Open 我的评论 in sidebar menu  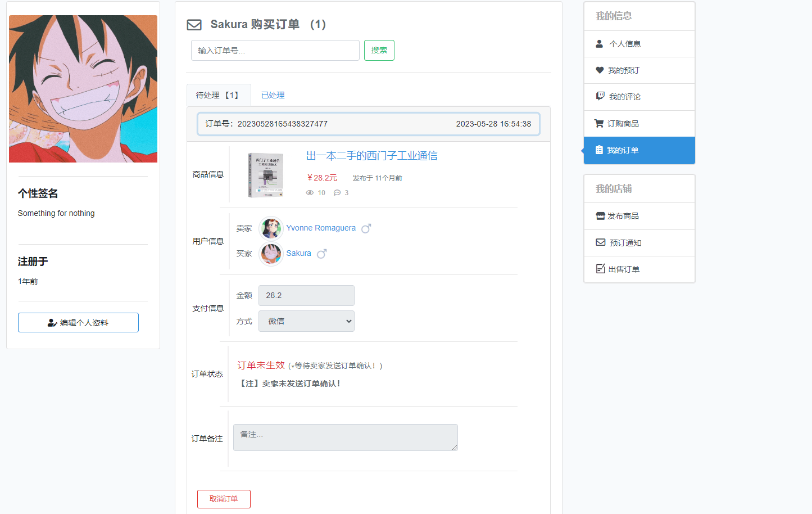tap(639, 97)
